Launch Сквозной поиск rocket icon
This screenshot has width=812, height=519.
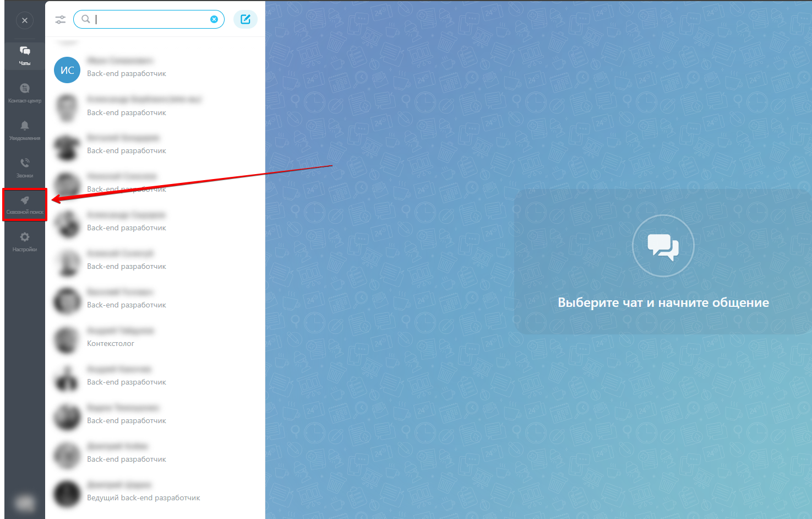tap(25, 205)
